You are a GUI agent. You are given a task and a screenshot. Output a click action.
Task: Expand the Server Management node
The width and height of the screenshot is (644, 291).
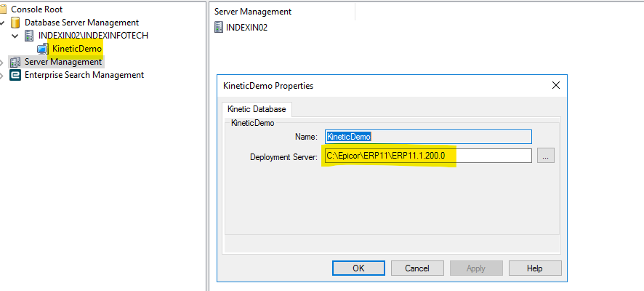point(1,63)
